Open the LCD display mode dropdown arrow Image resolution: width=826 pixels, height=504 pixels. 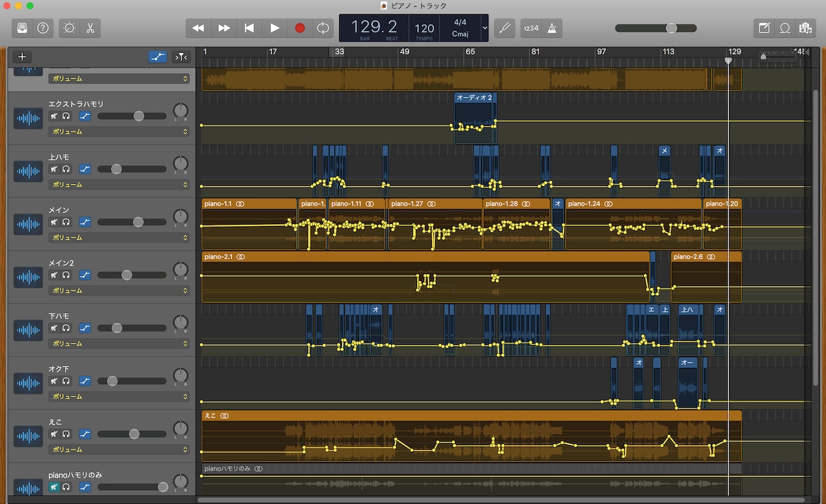tap(485, 28)
